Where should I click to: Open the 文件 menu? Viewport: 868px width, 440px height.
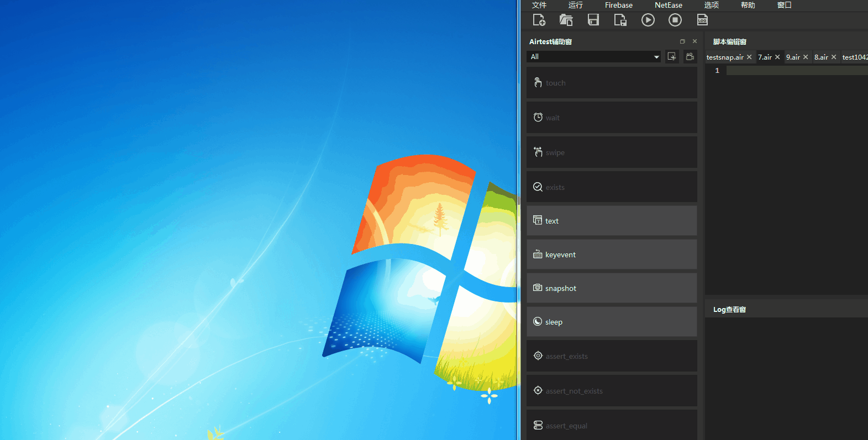point(539,5)
